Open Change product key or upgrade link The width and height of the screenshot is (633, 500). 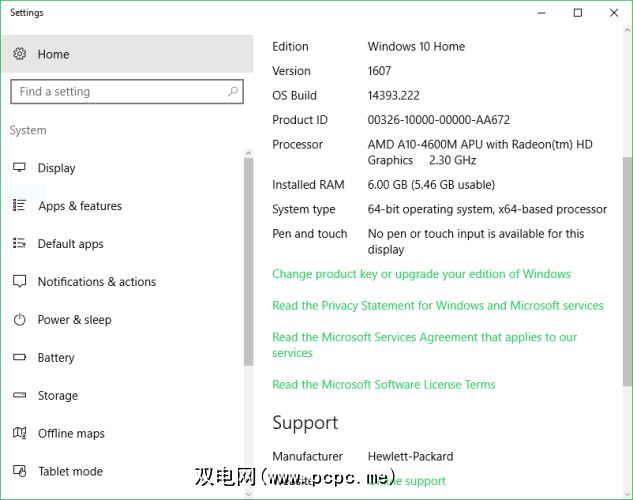click(421, 274)
